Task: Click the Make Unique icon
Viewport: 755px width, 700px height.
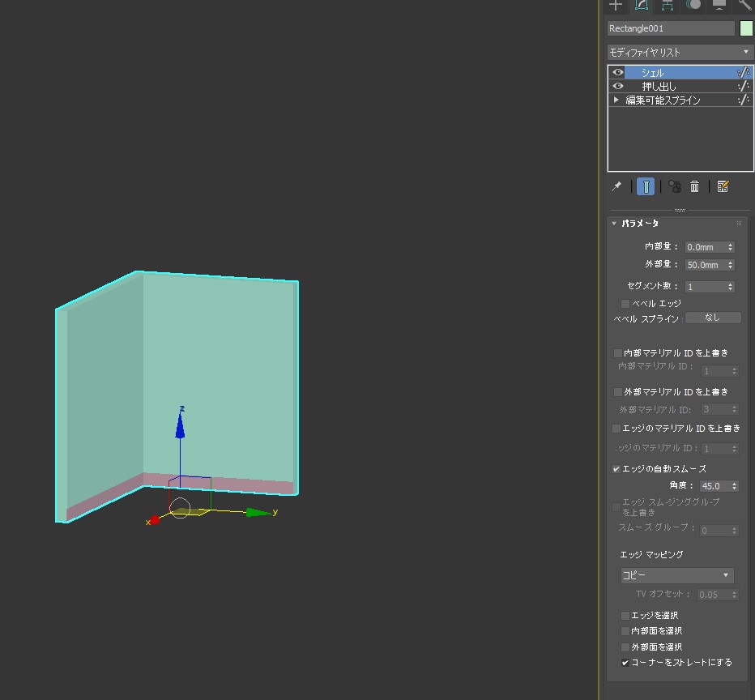Action: coord(675,186)
